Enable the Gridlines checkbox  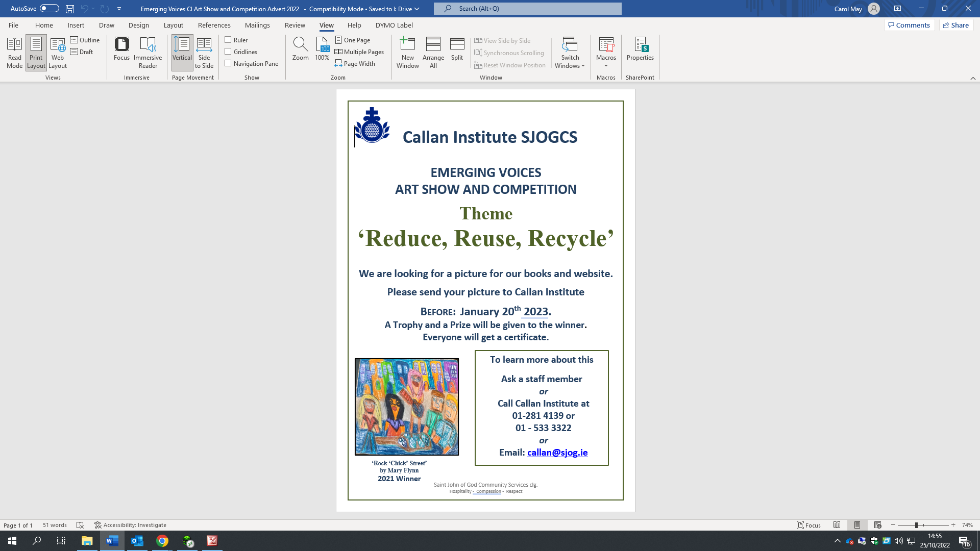(228, 52)
